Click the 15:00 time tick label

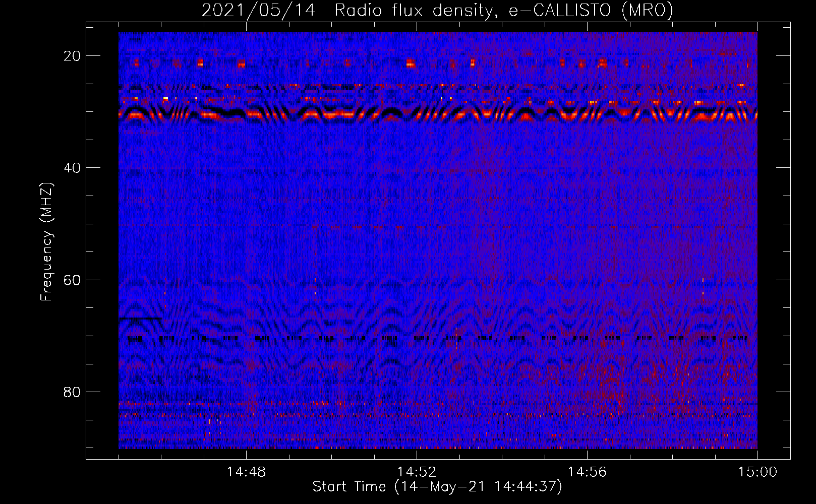click(757, 472)
